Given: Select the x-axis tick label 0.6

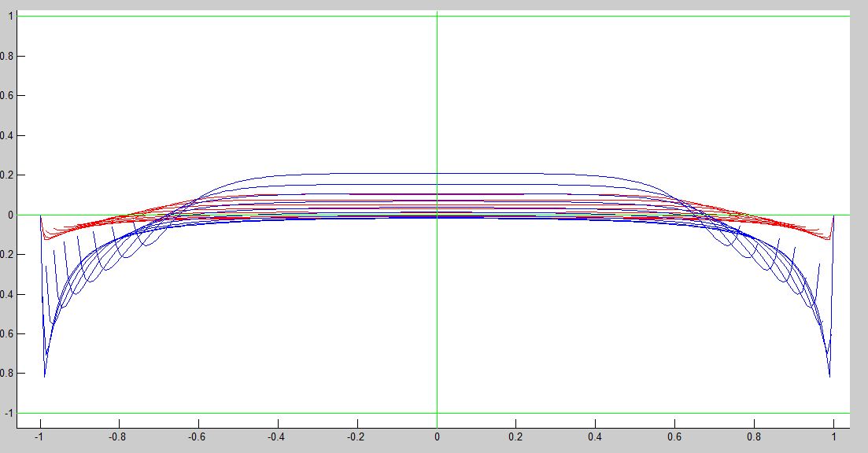Looking at the screenshot, I should point(675,436).
